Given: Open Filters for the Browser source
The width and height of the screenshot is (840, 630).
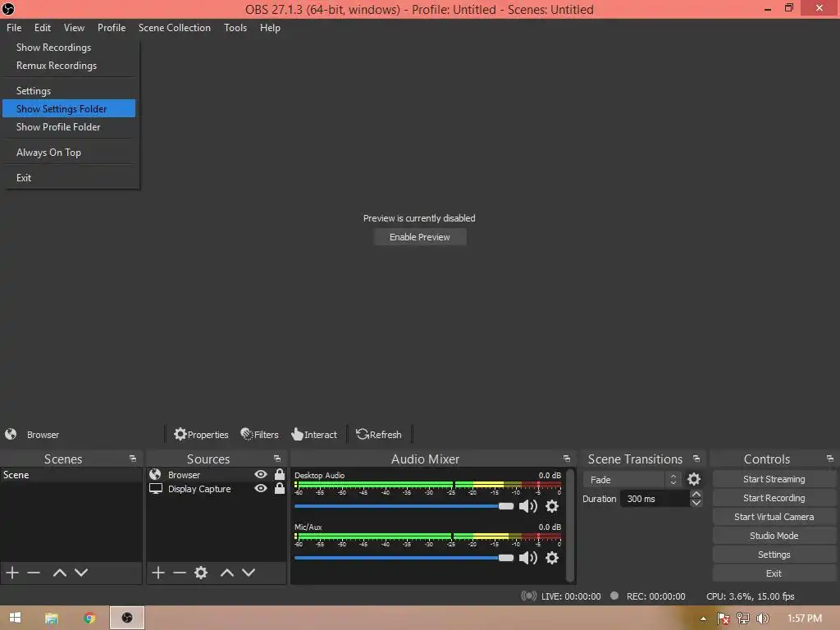Looking at the screenshot, I should click(x=259, y=434).
